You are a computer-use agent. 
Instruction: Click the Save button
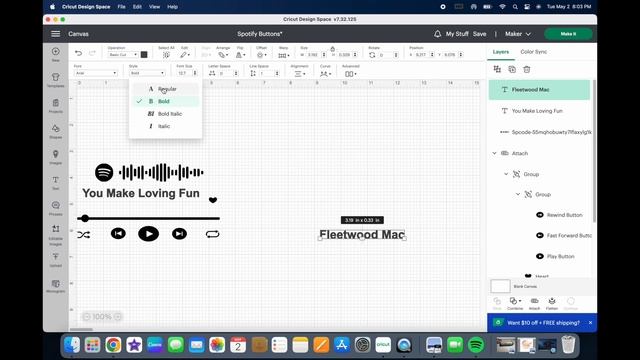pyautogui.click(x=479, y=34)
